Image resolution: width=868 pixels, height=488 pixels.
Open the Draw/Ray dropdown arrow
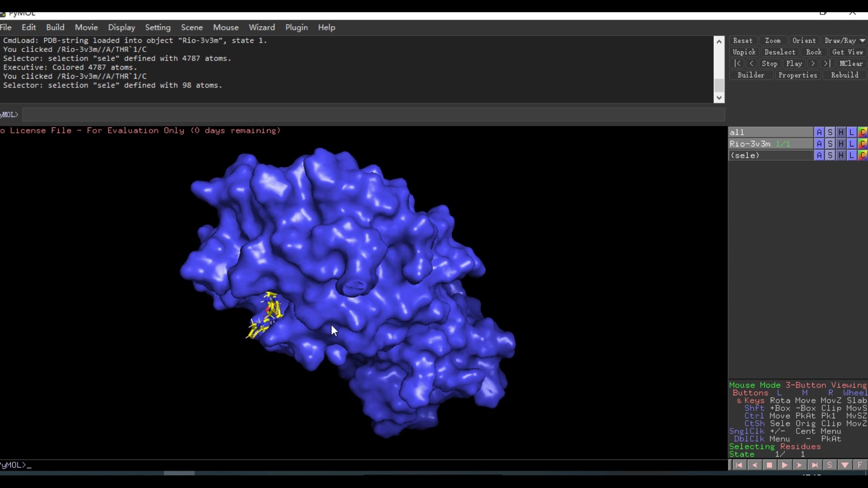coord(863,41)
